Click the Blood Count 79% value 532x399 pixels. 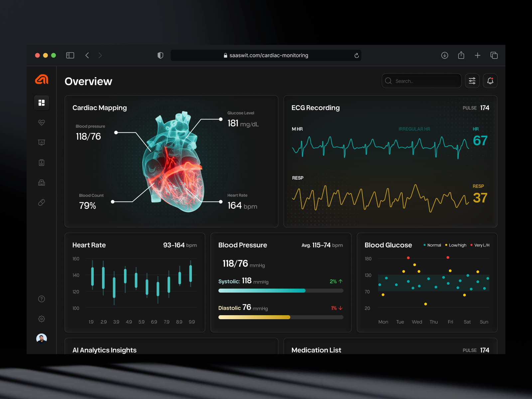(87, 205)
